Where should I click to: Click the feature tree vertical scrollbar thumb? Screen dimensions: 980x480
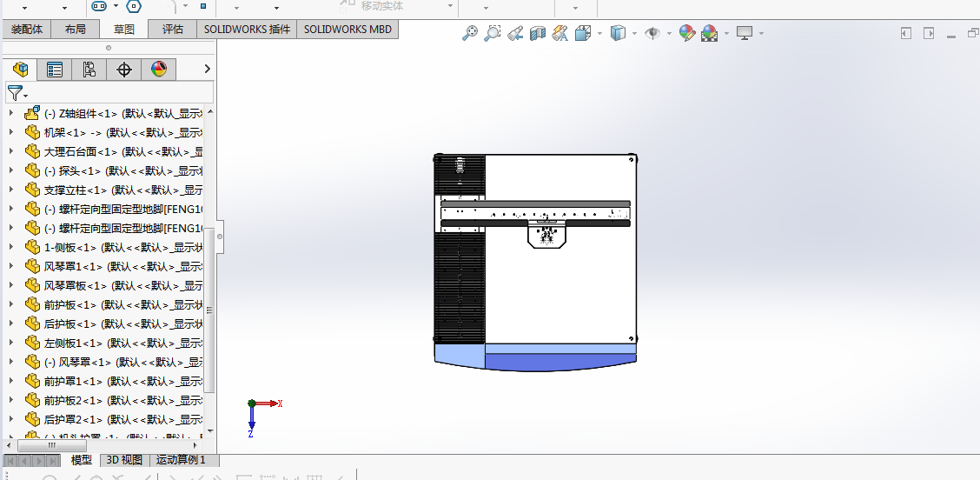pos(209,310)
